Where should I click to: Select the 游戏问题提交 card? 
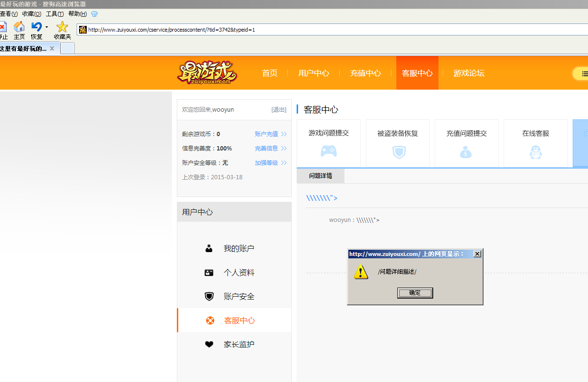[329, 143]
